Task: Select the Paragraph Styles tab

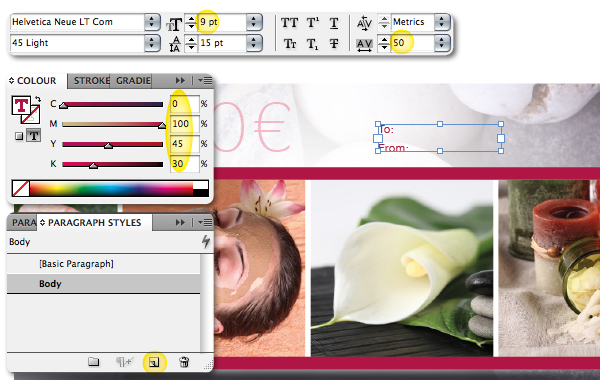Action: (x=94, y=222)
